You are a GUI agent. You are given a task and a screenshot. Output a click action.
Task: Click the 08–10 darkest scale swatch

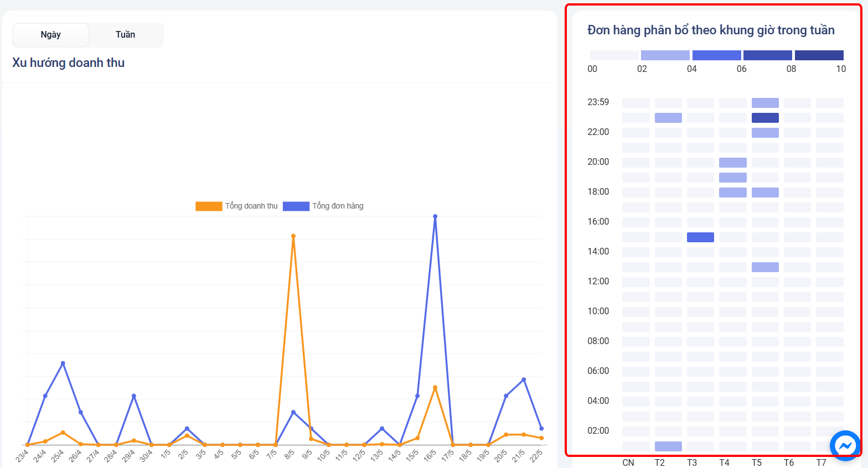coord(819,55)
